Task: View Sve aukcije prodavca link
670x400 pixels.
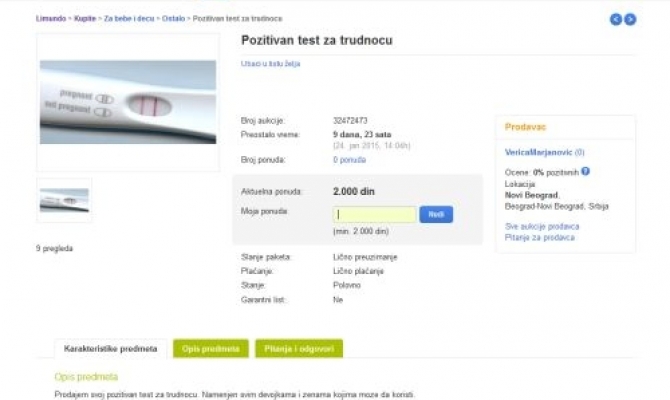Action: (x=541, y=226)
